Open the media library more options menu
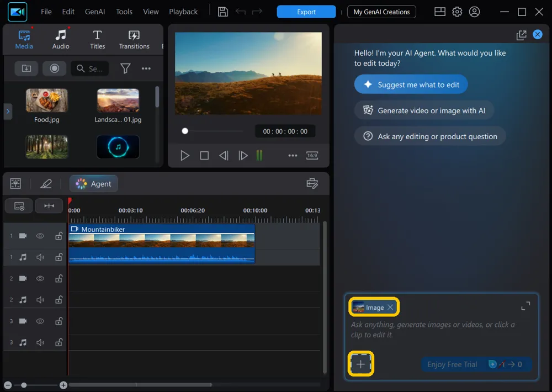Screen dimensions: 552x392 tap(146, 68)
